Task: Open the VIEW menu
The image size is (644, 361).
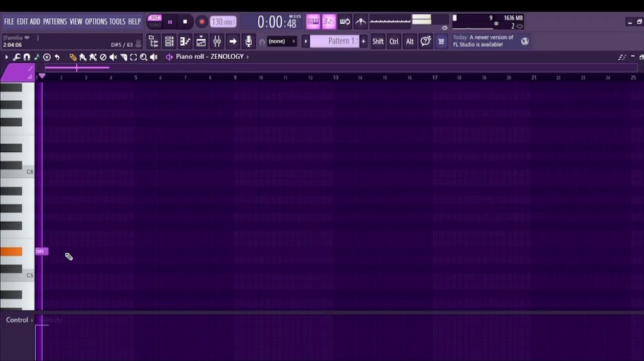Action: click(x=76, y=22)
